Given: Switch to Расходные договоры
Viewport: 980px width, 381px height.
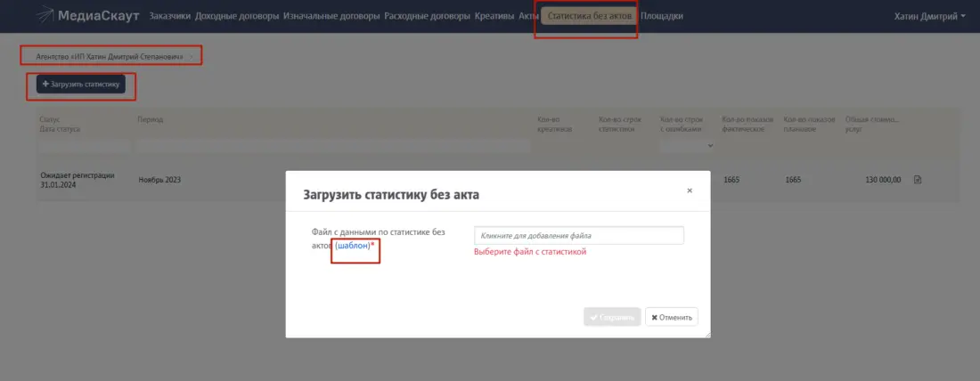Looking at the screenshot, I should coord(428,16).
